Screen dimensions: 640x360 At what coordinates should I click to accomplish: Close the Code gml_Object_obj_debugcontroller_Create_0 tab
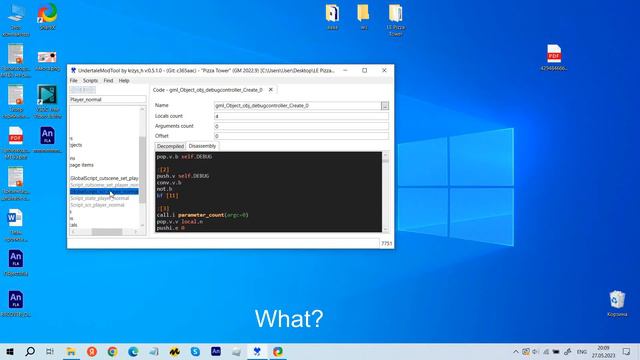pyautogui.click(x=271, y=90)
